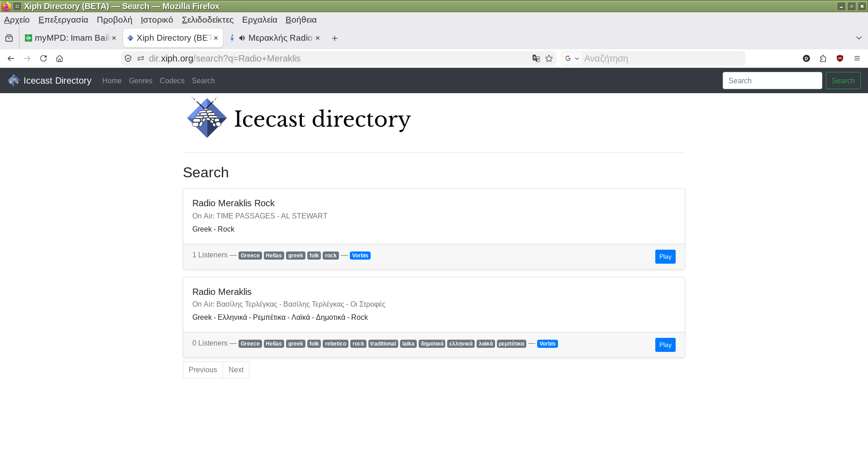Click the tracking protection shield icon
Image resolution: width=868 pixels, height=474 pixels.
pos(128,58)
